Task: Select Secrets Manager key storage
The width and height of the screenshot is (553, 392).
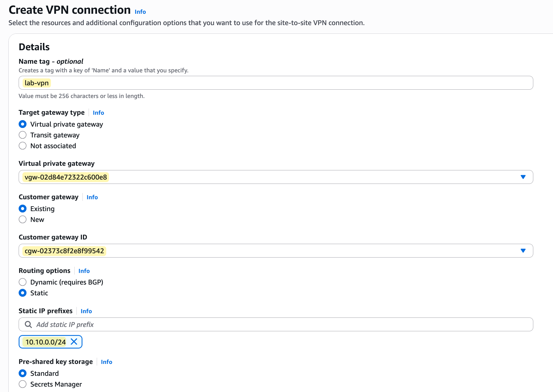Action: [23, 384]
